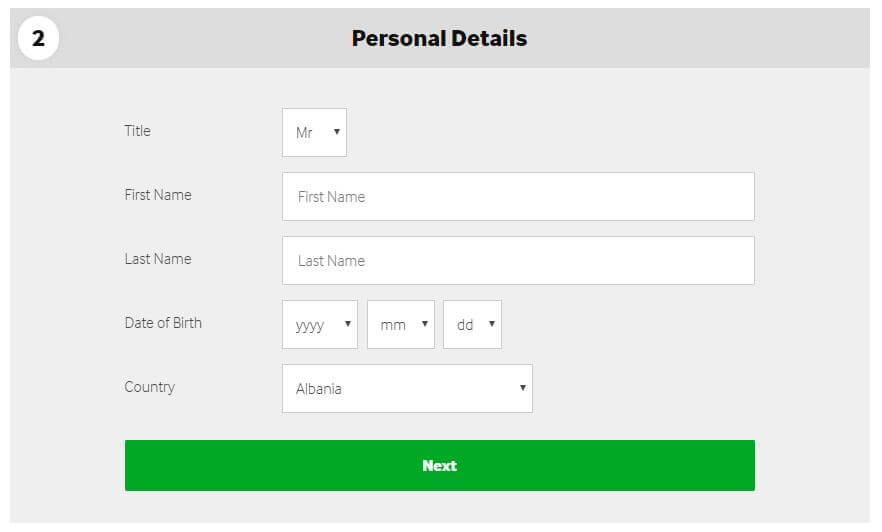The height and width of the screenshot is (532, 882).
Task: Click the Personal Details heading
Action: coord(439,38)
